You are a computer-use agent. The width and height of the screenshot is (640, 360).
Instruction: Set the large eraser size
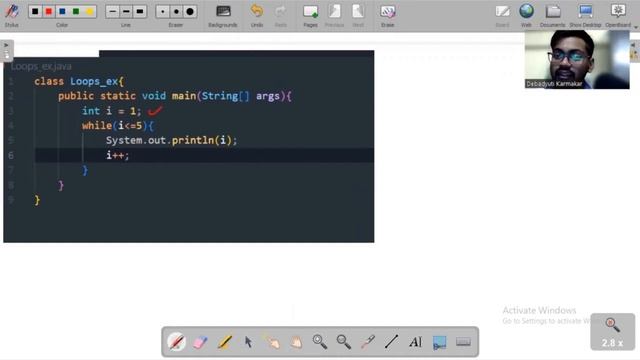tap(190, 11)
